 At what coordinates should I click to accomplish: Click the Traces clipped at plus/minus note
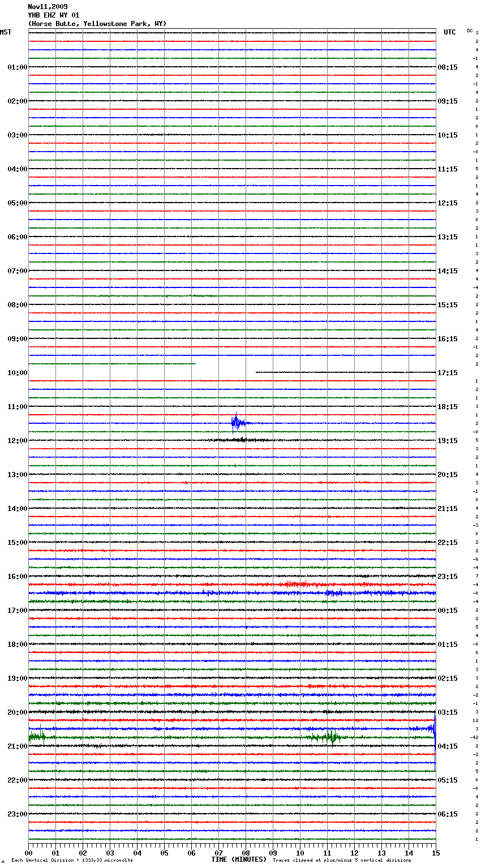pyautogui.click(x=342, y=860)
